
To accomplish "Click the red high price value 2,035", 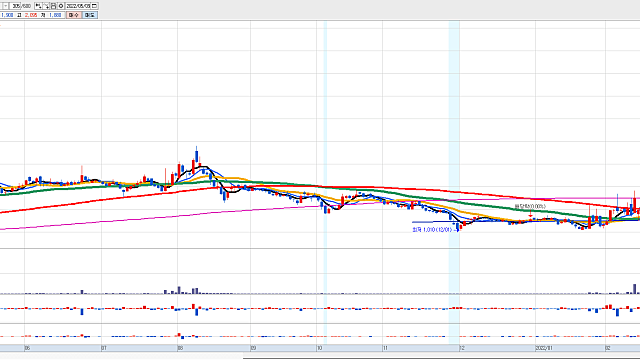I will point(31,15).
